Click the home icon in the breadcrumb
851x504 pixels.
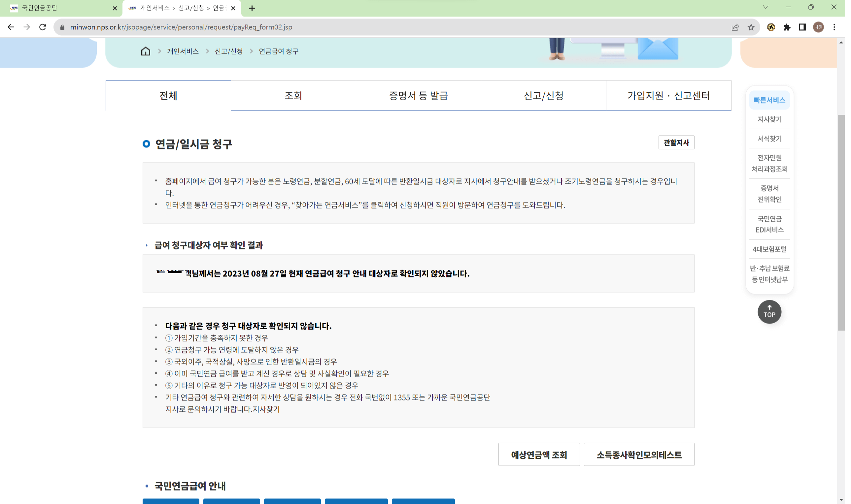pos(146,50)
